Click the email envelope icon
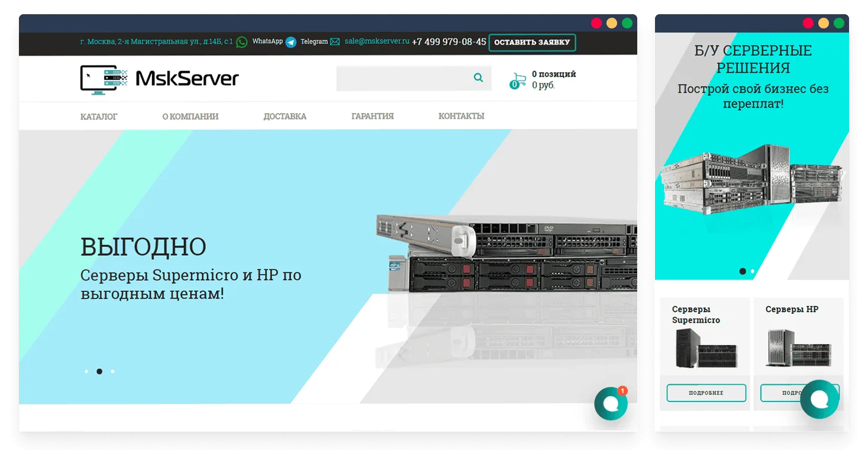The image size is (868, 450). [x=335, y=42]
